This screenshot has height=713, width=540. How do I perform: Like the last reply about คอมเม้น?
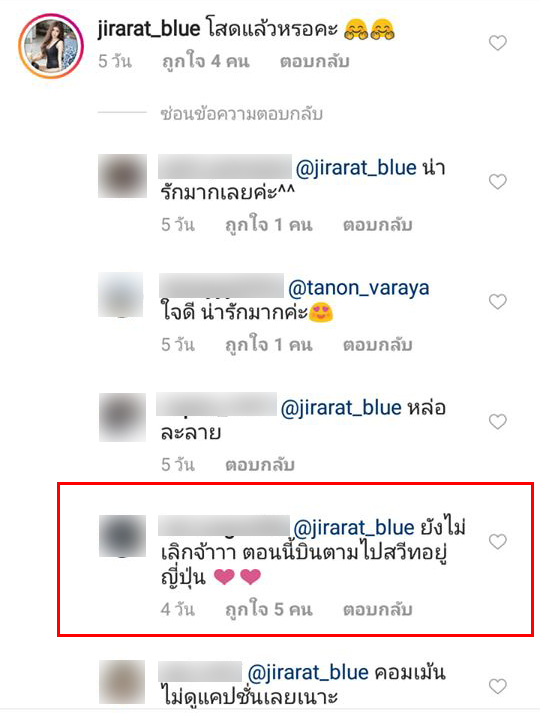[497, 686]
